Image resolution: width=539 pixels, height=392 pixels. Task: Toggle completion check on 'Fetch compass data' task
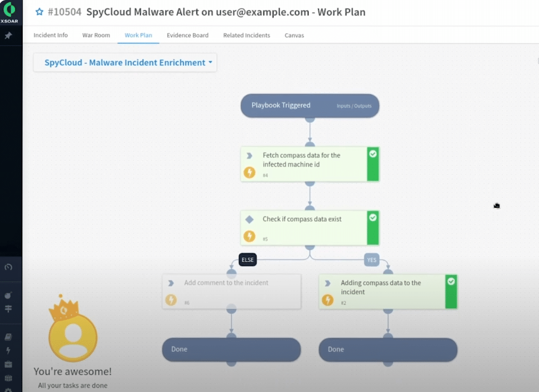[x=373, y=153]
